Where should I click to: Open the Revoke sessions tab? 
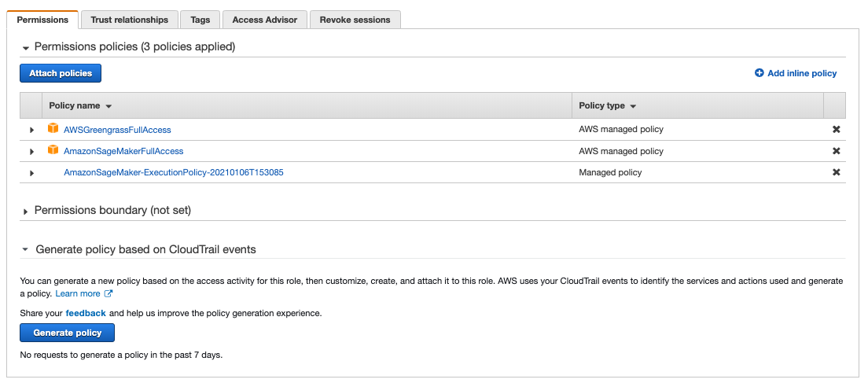(355, 20)
